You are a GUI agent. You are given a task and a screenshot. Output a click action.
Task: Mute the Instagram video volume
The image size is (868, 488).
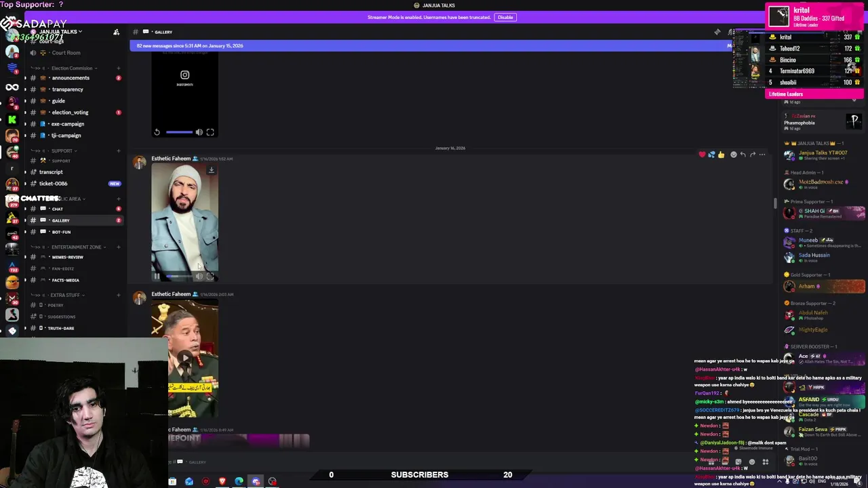199,132
